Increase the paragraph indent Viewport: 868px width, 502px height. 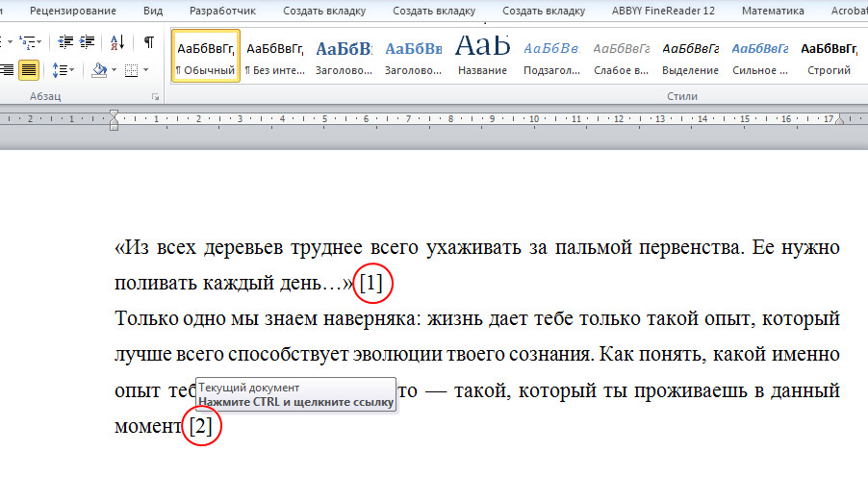[87, 42]
